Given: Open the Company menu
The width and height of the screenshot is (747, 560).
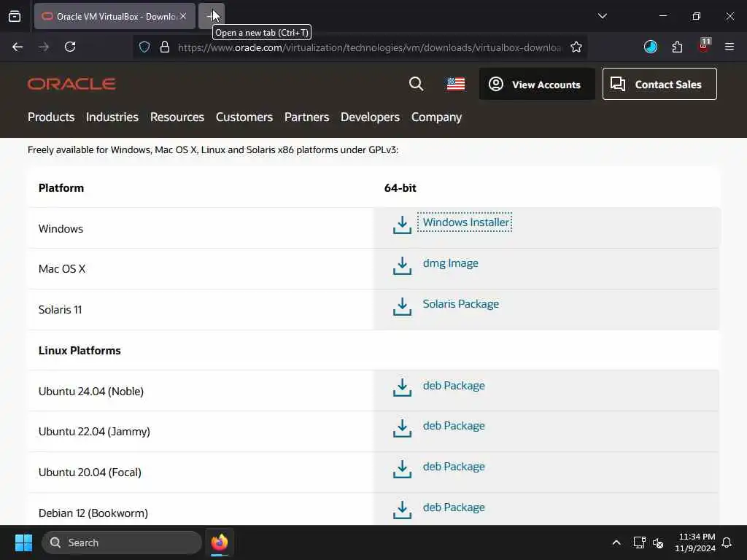Looking at the screenshot, I should click(436, 117).
